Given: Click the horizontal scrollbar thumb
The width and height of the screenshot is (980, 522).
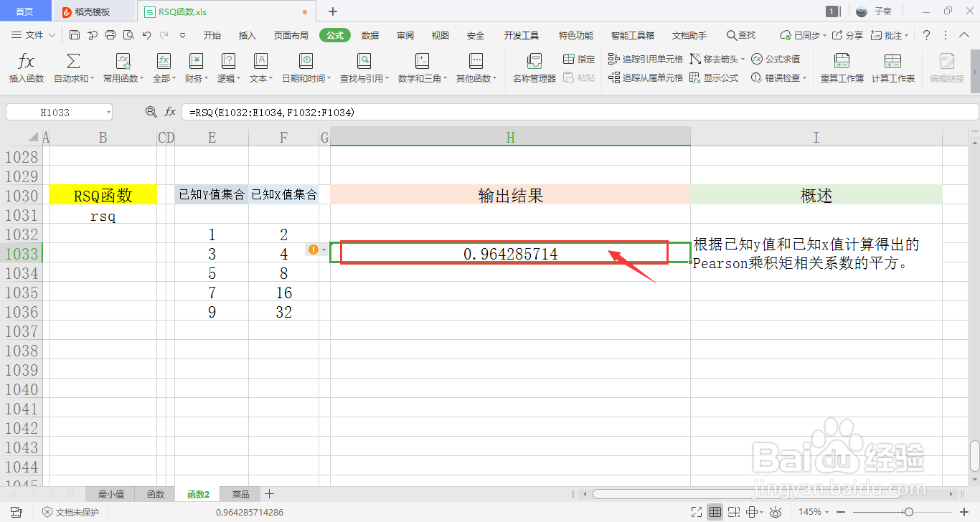Looking at the screenshot, I should pos(746,494).
